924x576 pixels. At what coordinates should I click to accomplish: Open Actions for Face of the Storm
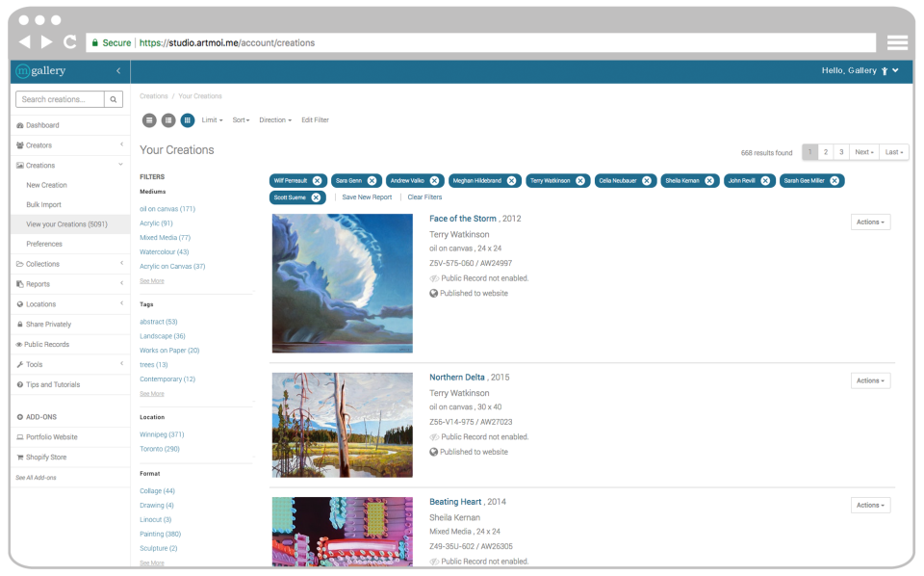[868, 222]
